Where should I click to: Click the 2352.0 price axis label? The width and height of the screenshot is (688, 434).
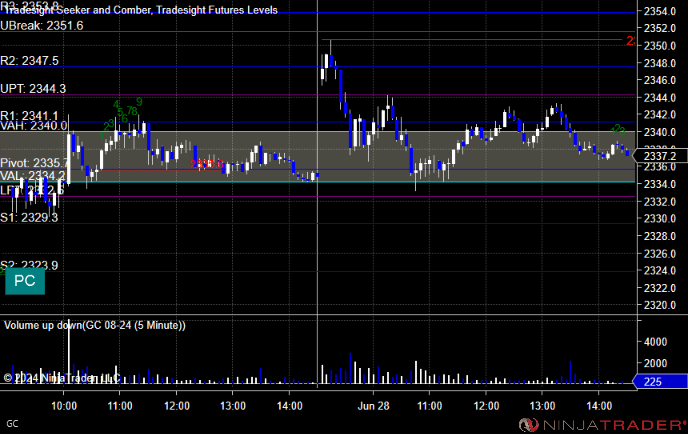660,29
